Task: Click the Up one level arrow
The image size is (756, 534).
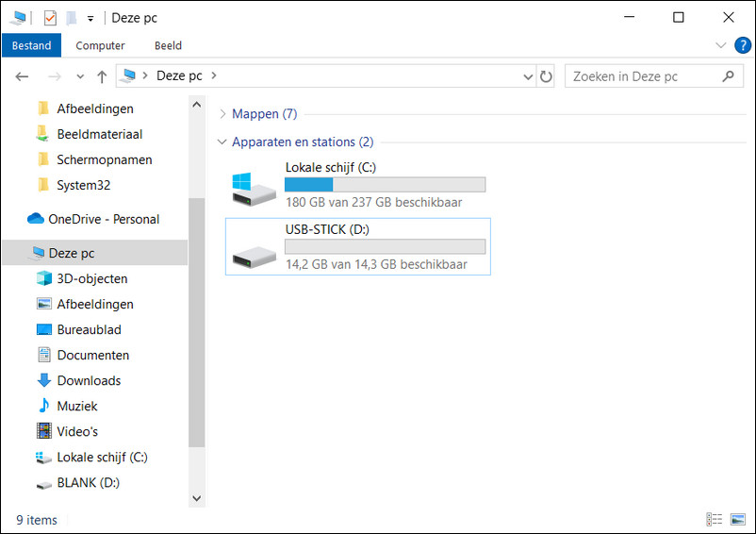Action: pyautogui.click(x=102, y=76)
